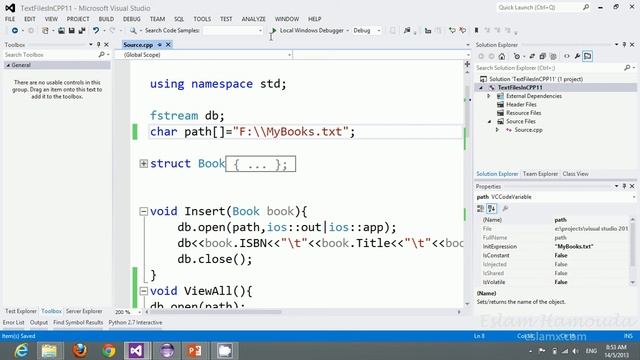The width and height of the screenshot is (640, 360).
Task: Open Firefox from taskbar
Action: point(80,351)
